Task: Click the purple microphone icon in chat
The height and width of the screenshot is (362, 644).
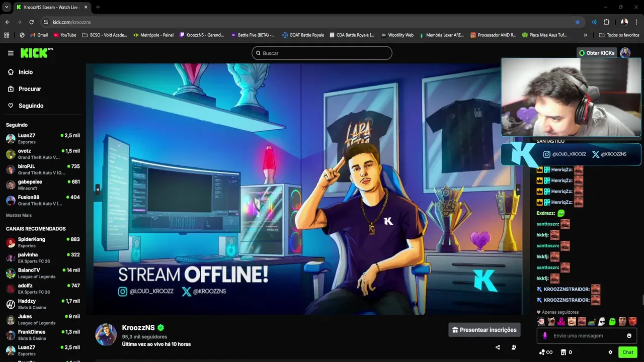Action: pos(545,336)
